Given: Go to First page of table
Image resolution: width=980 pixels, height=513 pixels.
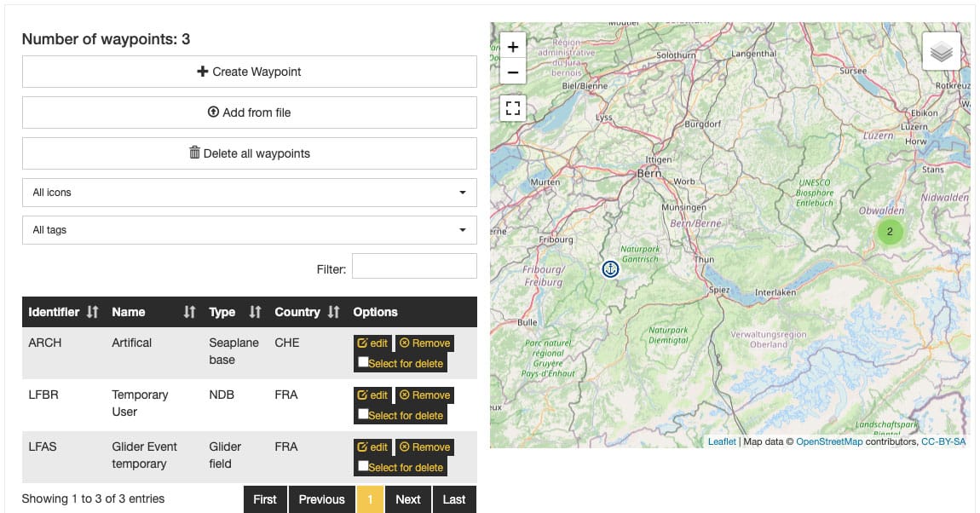Looking at the screenshot, I should click(x=265, y=499).
